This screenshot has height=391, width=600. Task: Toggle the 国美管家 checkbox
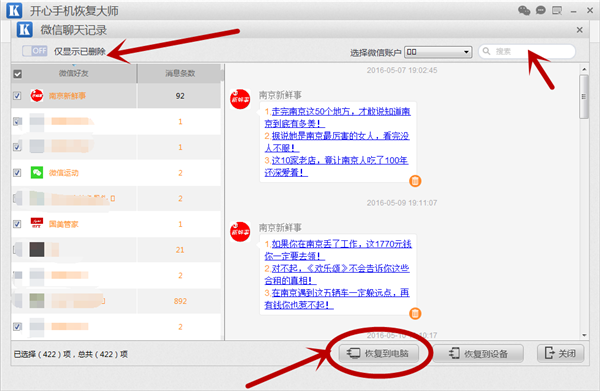coord(17,224)
